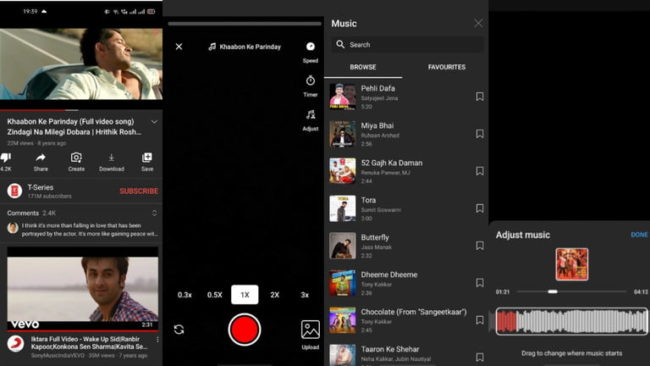Tap the Share arrow icon
The height and width of the screenshot is (366, 650).
pyautogui.click(x=41, y=158)
